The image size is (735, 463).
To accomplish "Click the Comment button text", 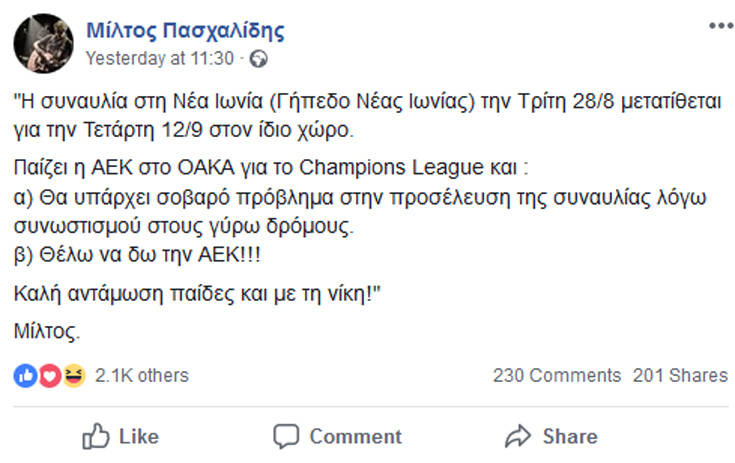I will (x=355, y=436).
